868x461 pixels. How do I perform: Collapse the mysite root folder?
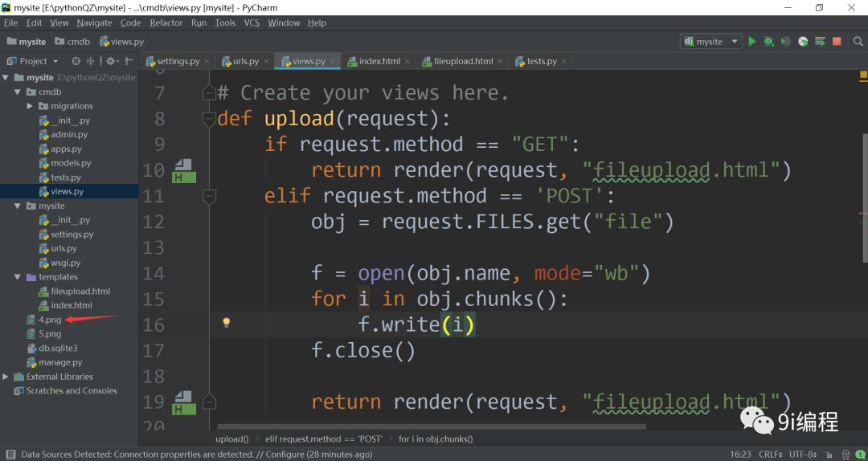point(6,77)
